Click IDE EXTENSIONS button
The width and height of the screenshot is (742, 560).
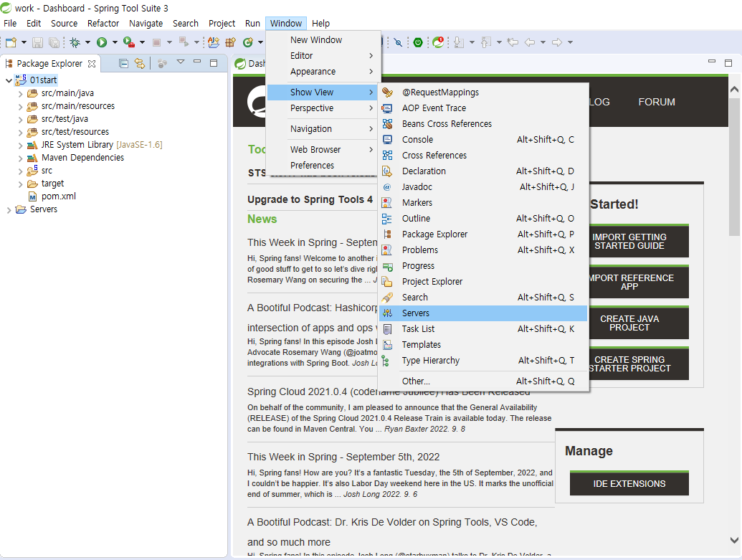click(629, 483)
